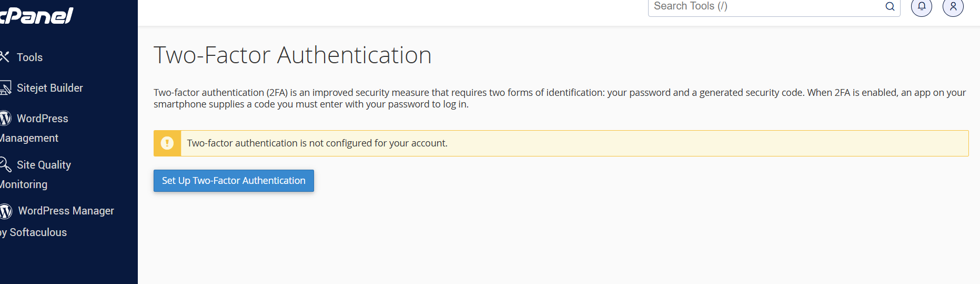Open the WordPress Management sidebar label
This screenshot has height=284, width=980.
[34, 128]
